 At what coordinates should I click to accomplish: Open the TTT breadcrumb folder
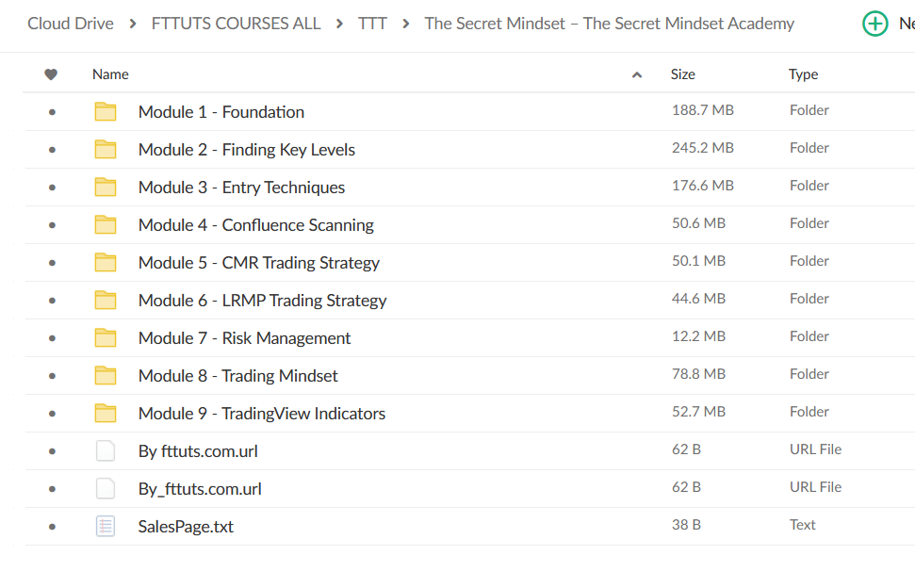coord(373,23)
